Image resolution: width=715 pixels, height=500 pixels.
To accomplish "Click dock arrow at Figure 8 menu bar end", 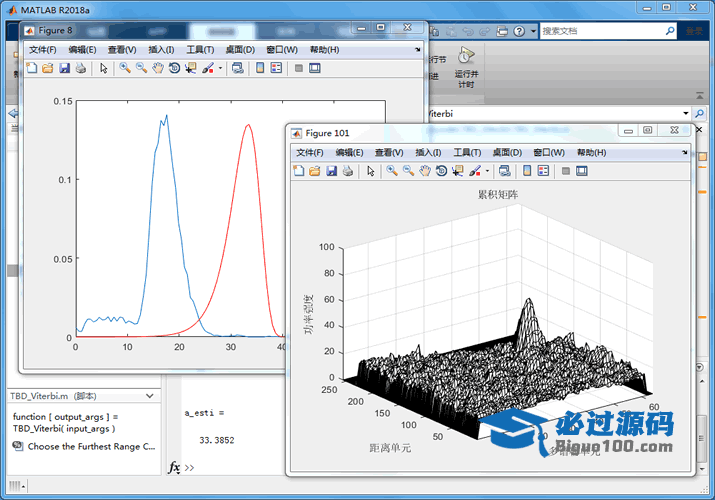I will pos(417,50).
